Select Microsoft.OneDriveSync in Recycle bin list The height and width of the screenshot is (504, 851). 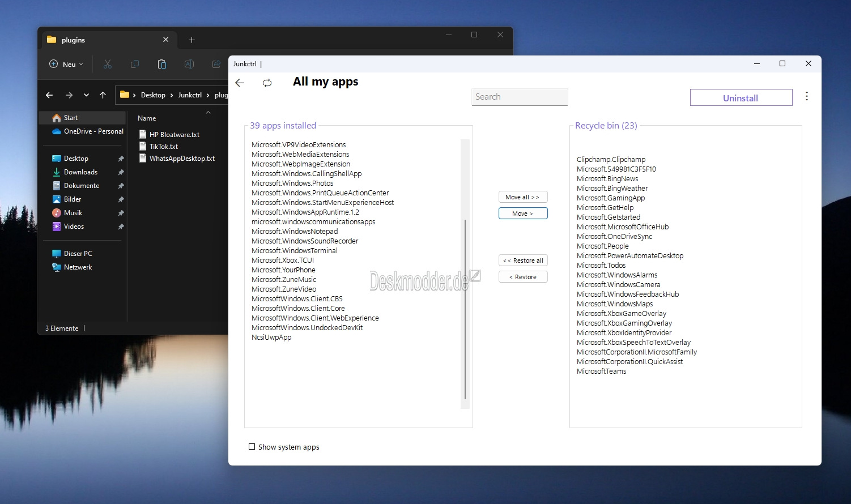click(x=615, y=237)
